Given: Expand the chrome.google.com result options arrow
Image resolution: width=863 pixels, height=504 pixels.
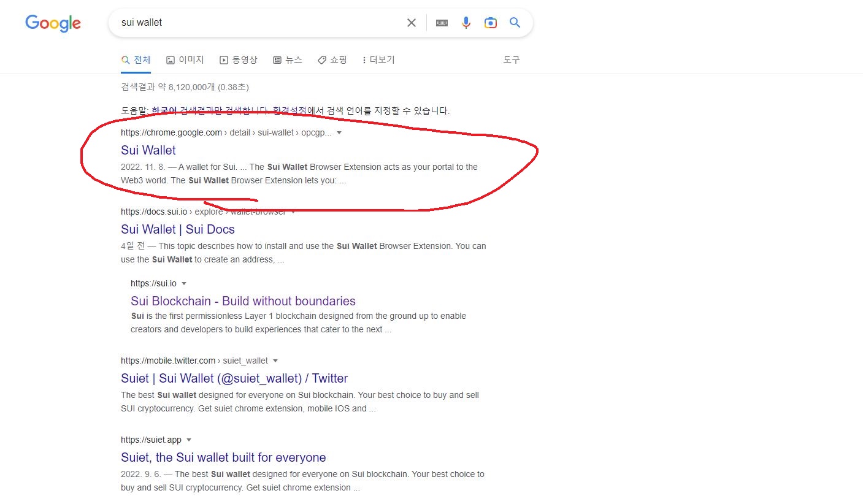Looking at the screenshot, I should click(339, 133).
